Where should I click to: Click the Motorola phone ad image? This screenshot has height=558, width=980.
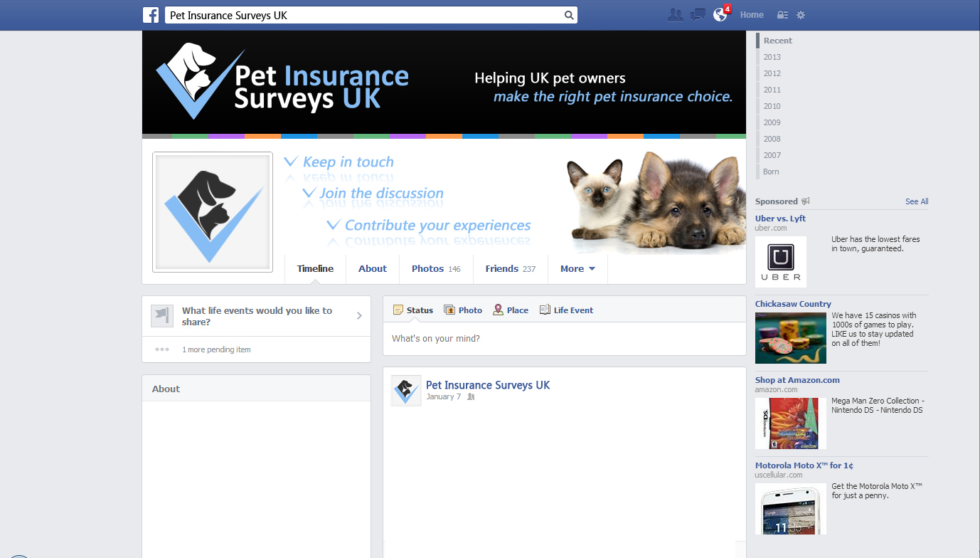click(791, 509)
